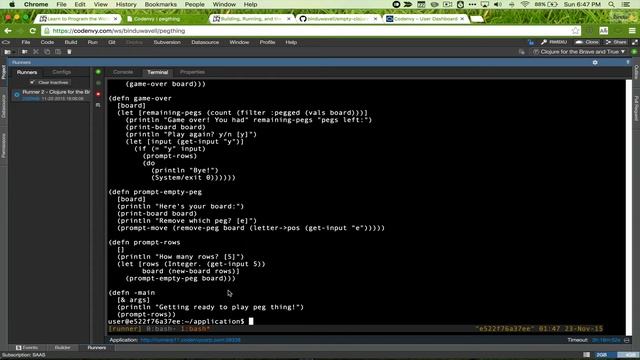Screen dimensions: 640x360
Task: Open the Apple menu
Action: pyautogui.click(x=12, y=4)
